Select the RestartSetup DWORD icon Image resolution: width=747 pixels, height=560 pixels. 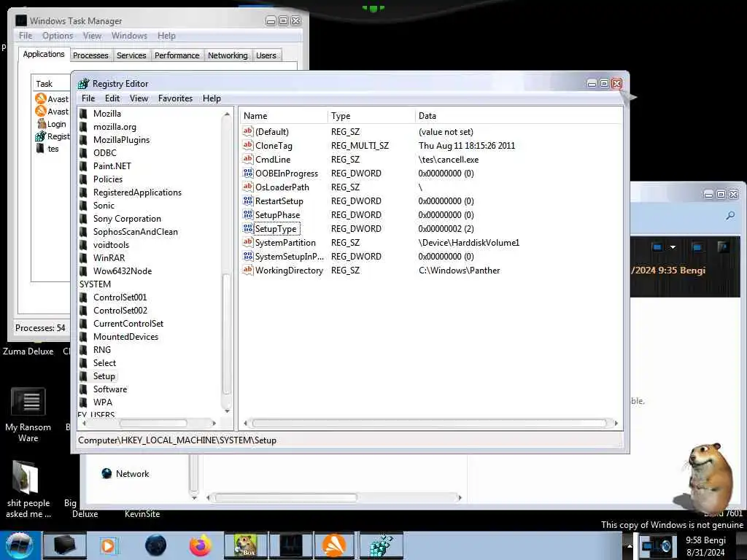click(x=248, y=201)
